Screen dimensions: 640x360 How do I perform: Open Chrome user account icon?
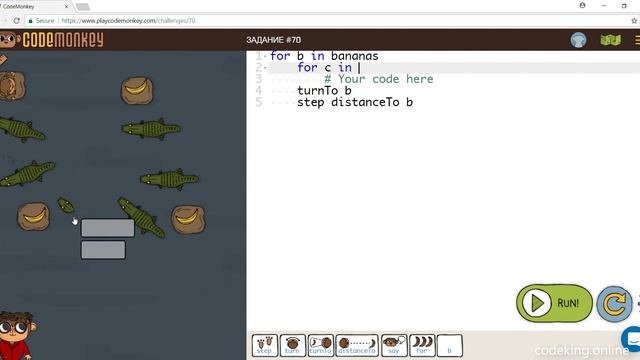click(582, 5)
